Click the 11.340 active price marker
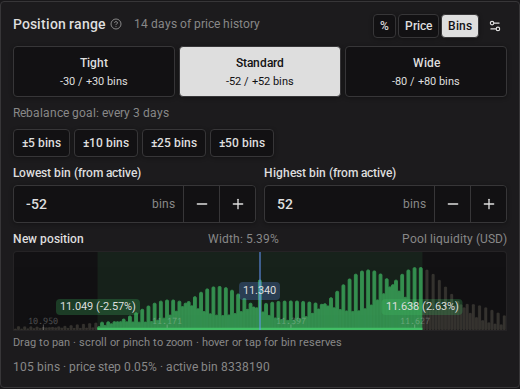This screenshot has height=389, width=520. point(260,290)
